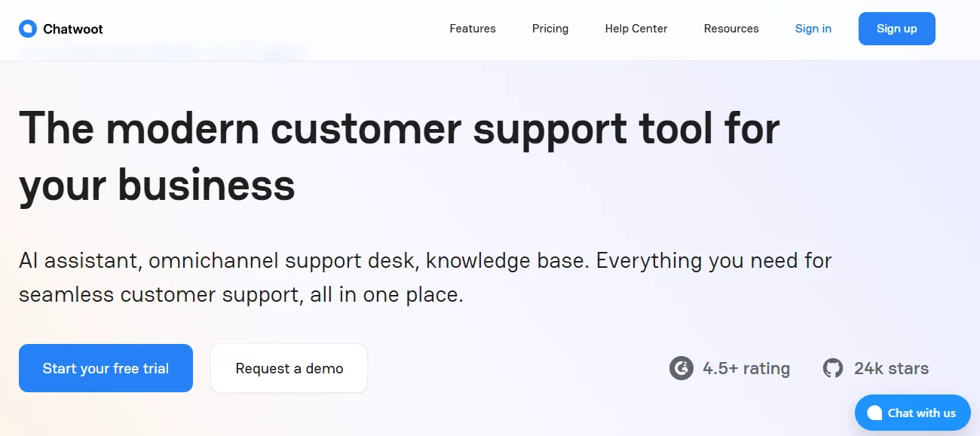Click the GitHub octocat icon

pos(833,368)
